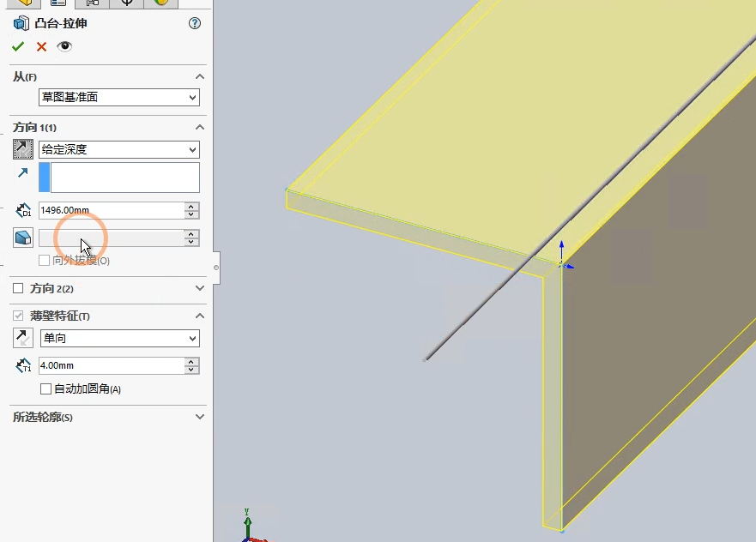
Task: Open the ConfigurationManager tab
Action: 92,3
